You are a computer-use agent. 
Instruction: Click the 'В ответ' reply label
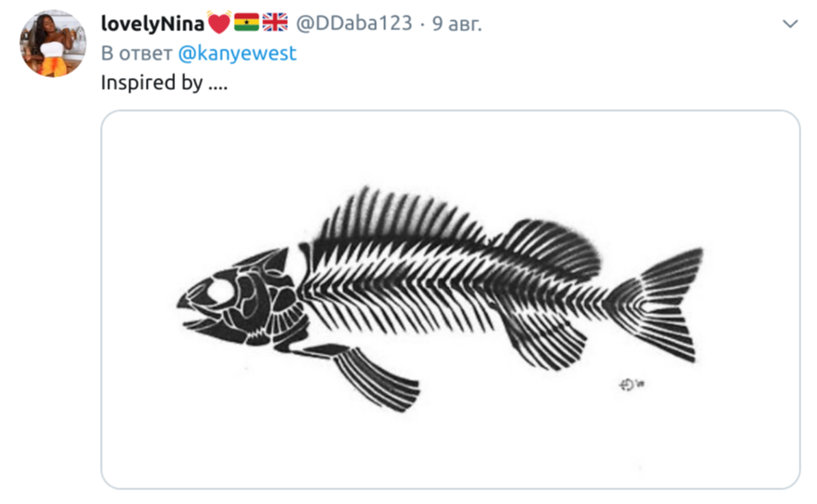pos(136,53)
